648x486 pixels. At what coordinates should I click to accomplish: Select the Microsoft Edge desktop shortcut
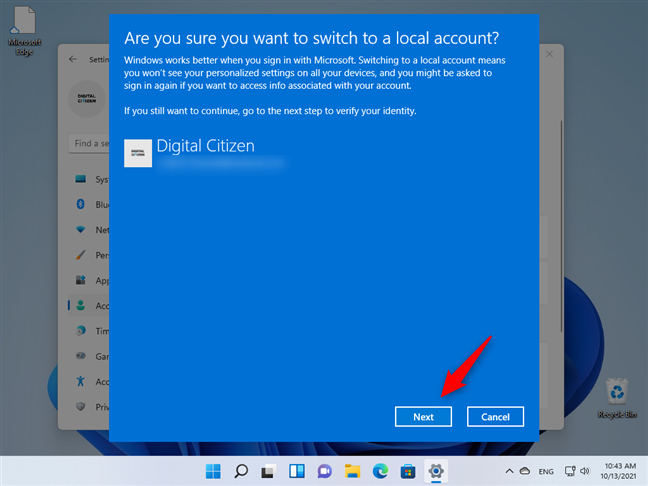pyautogui.click(x=24, y=31)
